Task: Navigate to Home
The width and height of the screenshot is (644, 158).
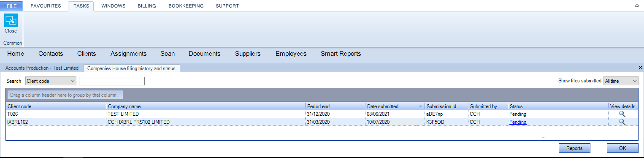Action: point(16,54)
